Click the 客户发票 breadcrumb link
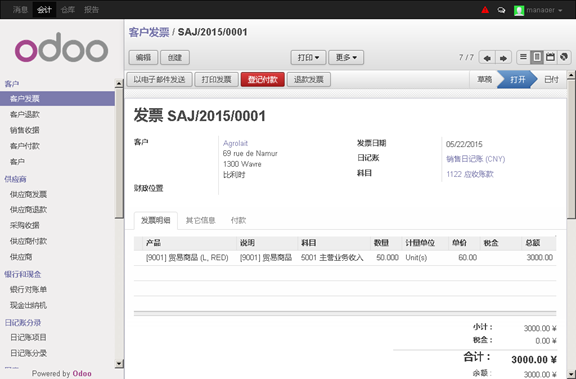576x379 pixels. [149, 32]
